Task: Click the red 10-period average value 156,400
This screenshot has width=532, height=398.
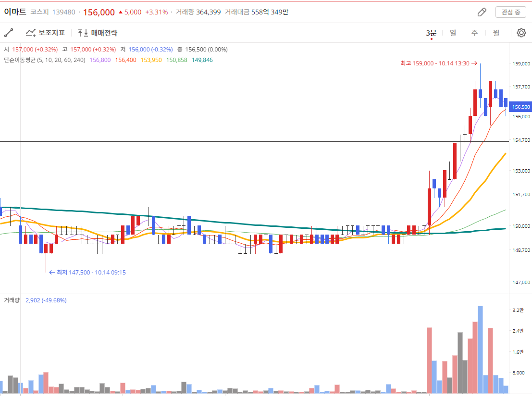Action: (x=125, y=60)
